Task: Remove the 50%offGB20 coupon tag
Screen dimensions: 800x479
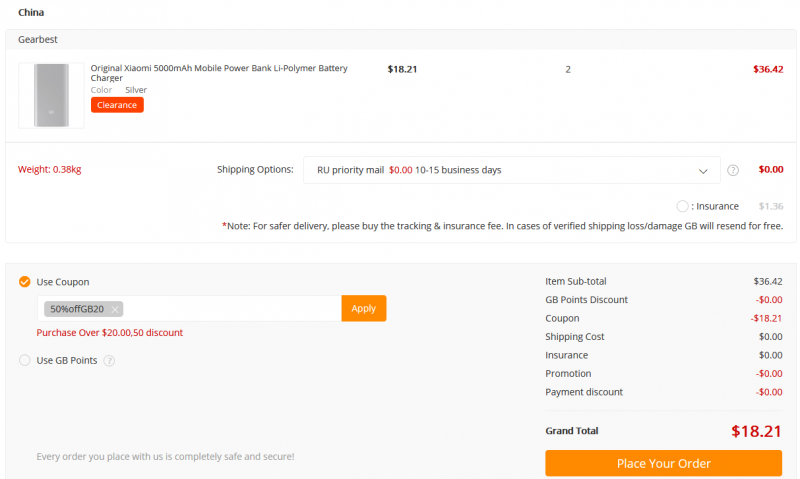Action: pos(115,309)
